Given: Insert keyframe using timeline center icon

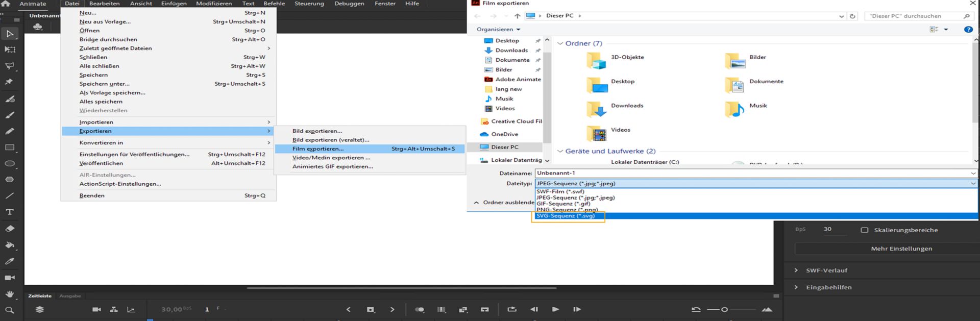Looking at the screenshot, I should (371, 309).
